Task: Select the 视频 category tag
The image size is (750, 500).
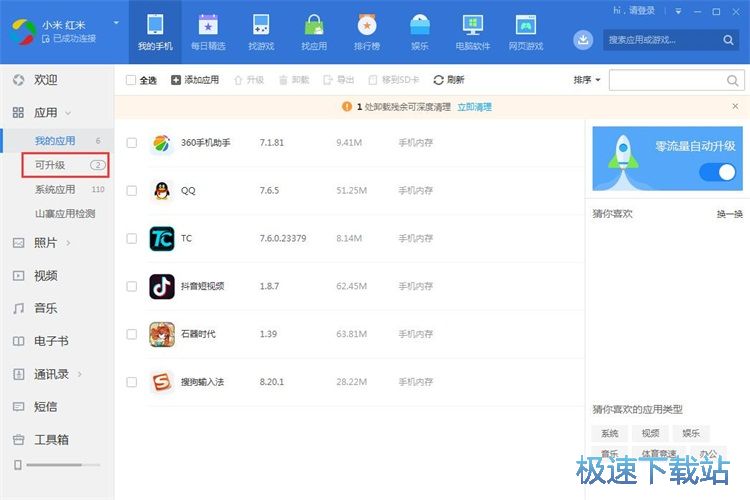Action: (650, 433)
